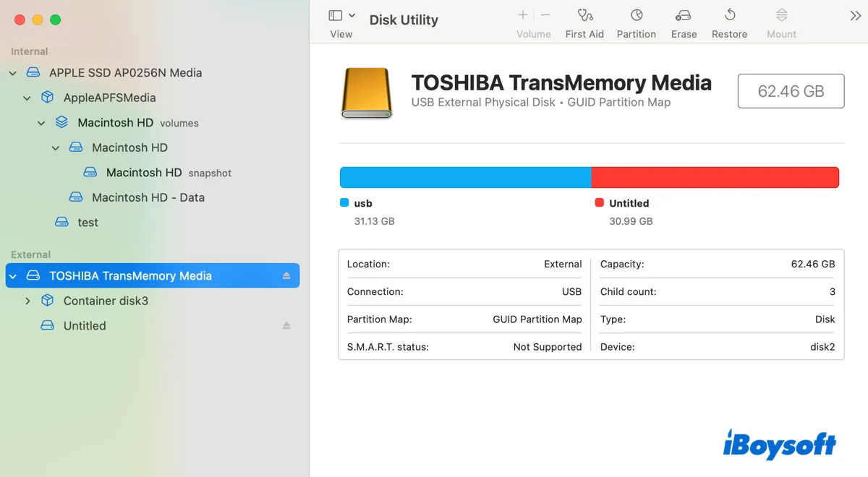Image resolution: width=868 pixels, height=477 pixels.
Task: Select Macintosh HD volumes group row
Action: click(138, 123)
